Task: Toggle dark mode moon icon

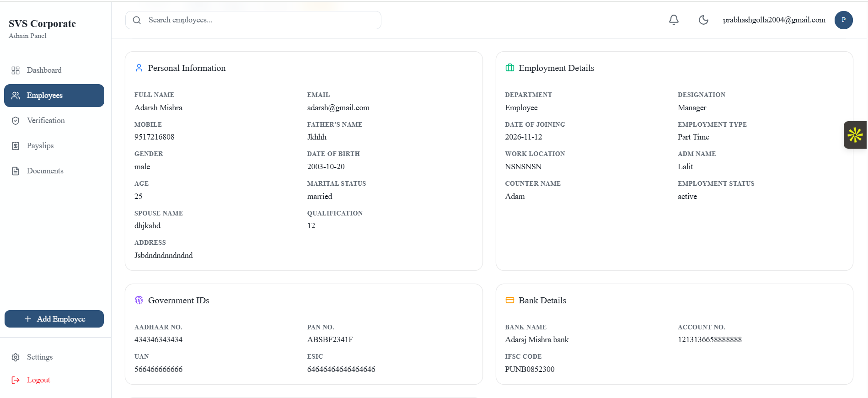Action: click(x=703, y=20)
